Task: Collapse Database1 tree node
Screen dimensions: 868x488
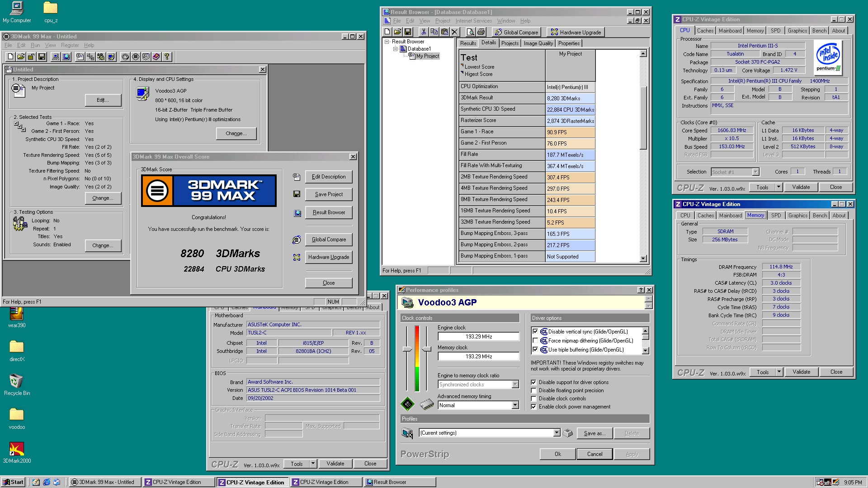Action: [x=395, y=49]
